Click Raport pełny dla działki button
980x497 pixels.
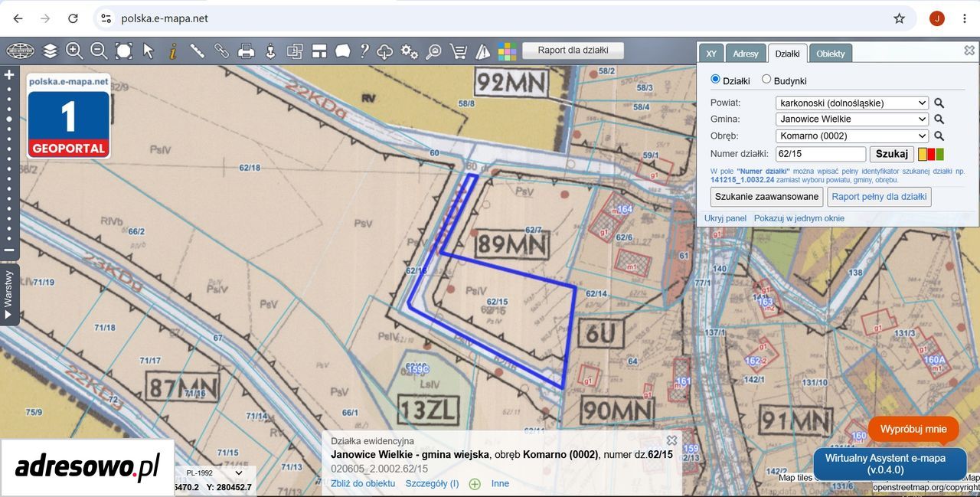(880, 197)
